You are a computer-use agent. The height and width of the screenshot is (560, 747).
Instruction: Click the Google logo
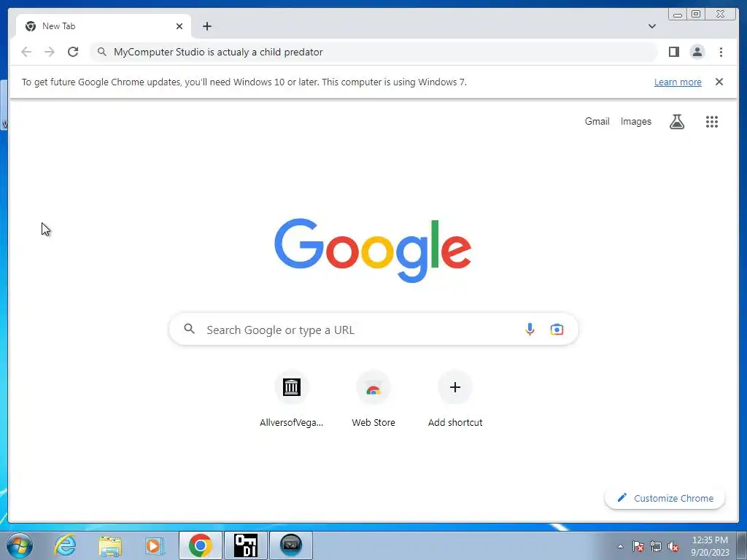pos(373,251)
